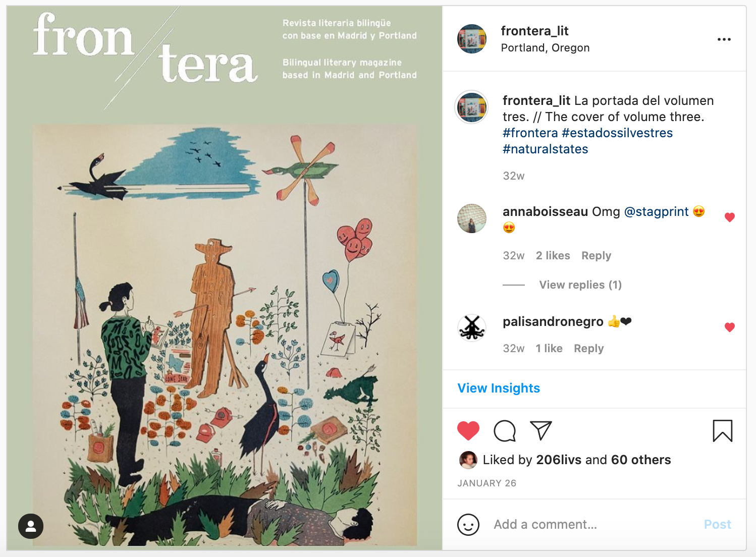Share post with paper plane icon
756x557 pixels.
coord(541,430)
